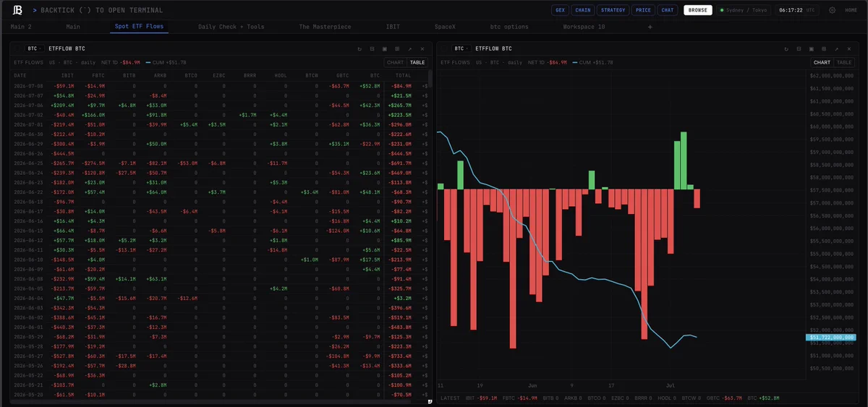Split the right ETFFLOW panel horizontally
The height and width of the screenshot is (407, 868).
[799, 48]
